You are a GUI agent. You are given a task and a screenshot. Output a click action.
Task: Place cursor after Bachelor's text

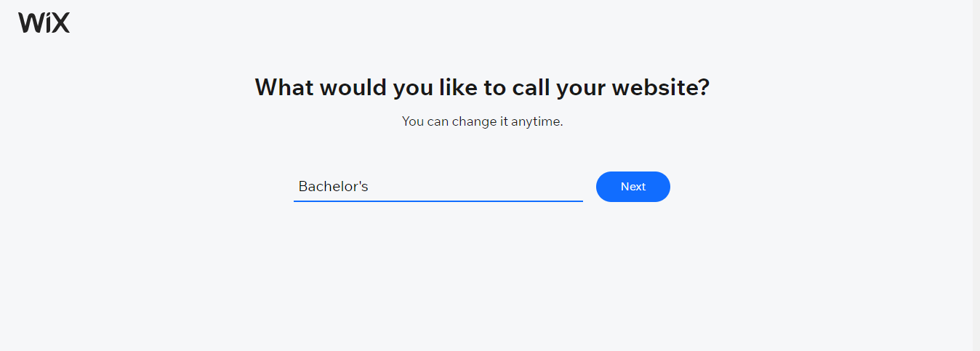[x=370, y=187]
